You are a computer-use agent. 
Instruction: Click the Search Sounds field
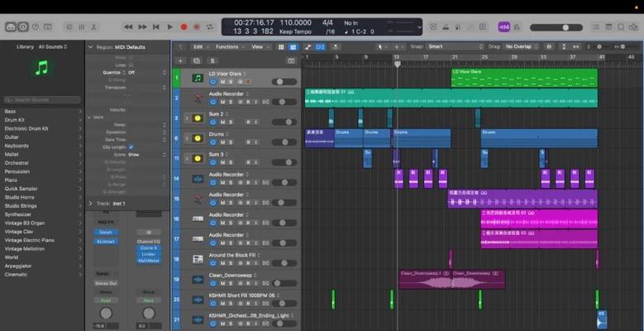[42, 100]
